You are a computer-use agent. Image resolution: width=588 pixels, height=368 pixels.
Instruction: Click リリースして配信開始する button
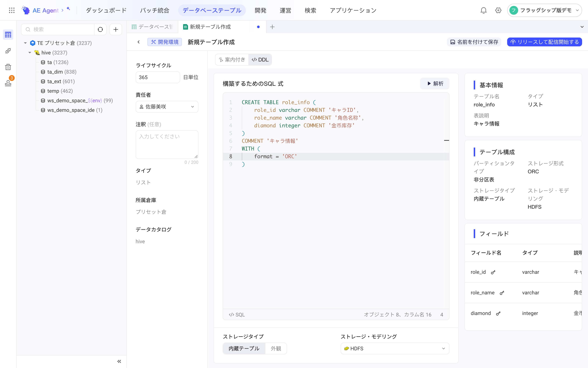[544, 42]
